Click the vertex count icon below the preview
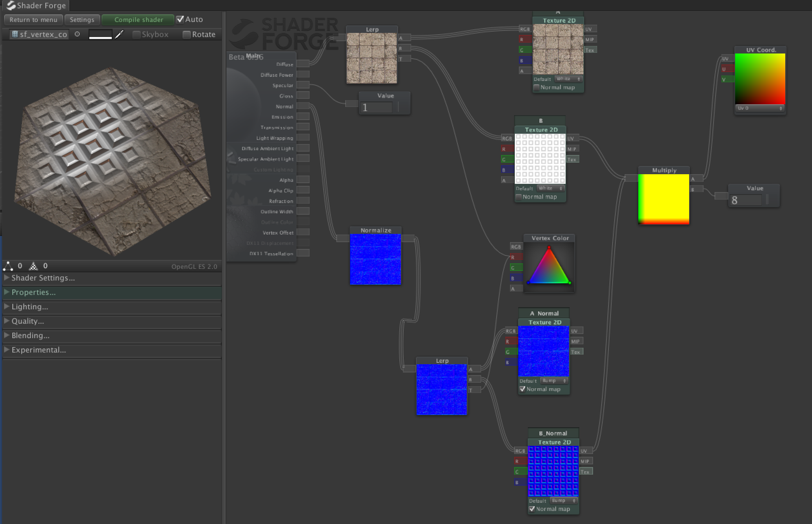 (x=8, y=266)
